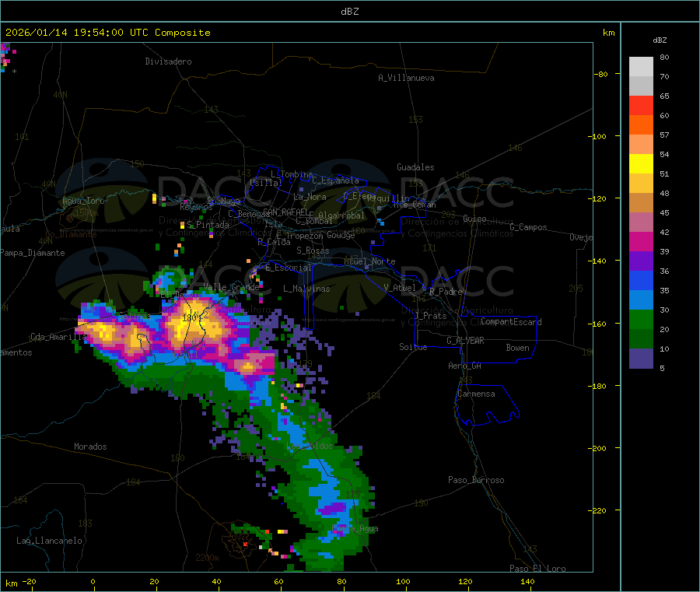This screenshot has height=592, width=700.
Task: Click the 100 km horizontal axis tick
Action: (403, 581)
